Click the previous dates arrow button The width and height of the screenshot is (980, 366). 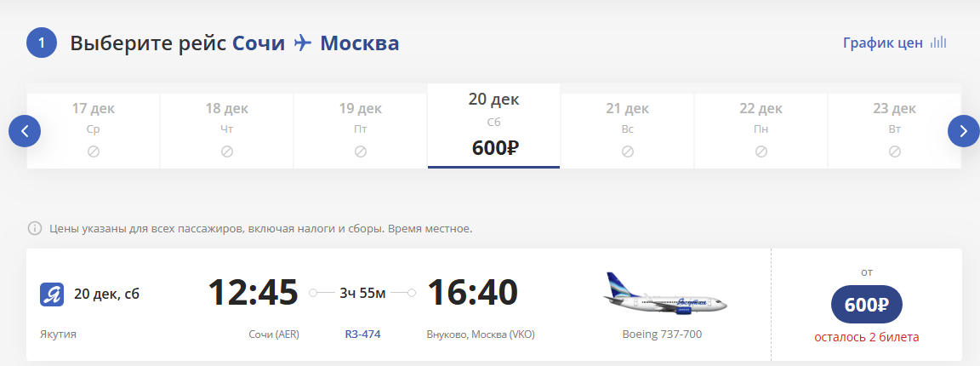[x=25, y=131]
